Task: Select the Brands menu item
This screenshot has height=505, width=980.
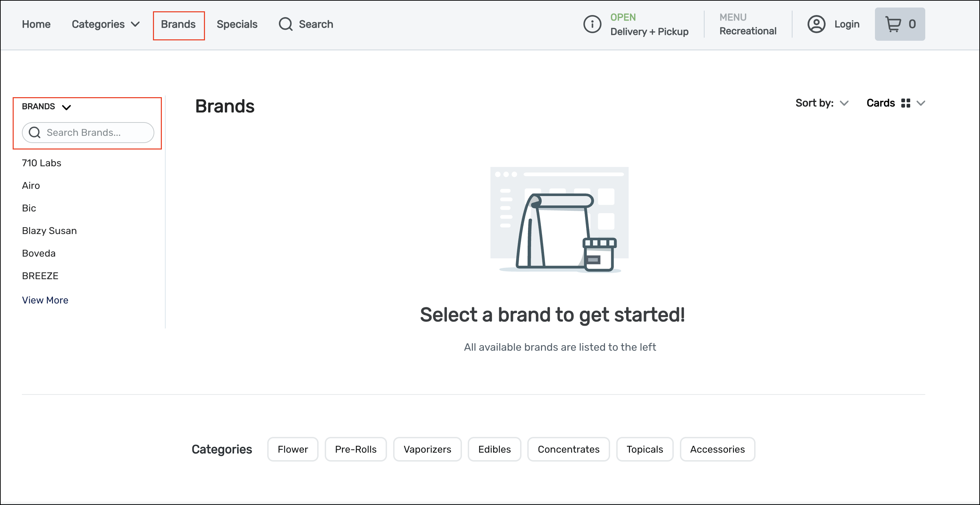Action: pyautogui.click(x=178, y=24)
